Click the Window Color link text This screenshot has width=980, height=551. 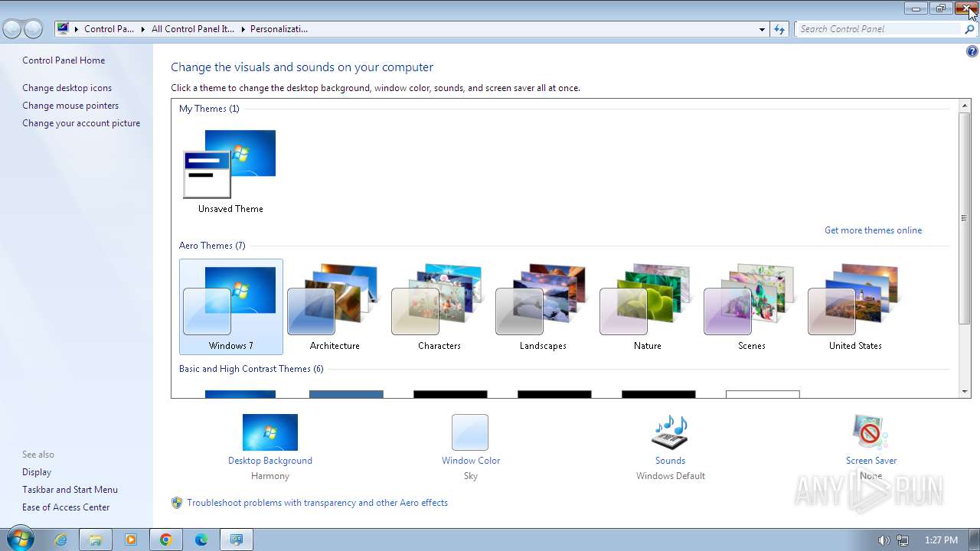pos(471,461)
